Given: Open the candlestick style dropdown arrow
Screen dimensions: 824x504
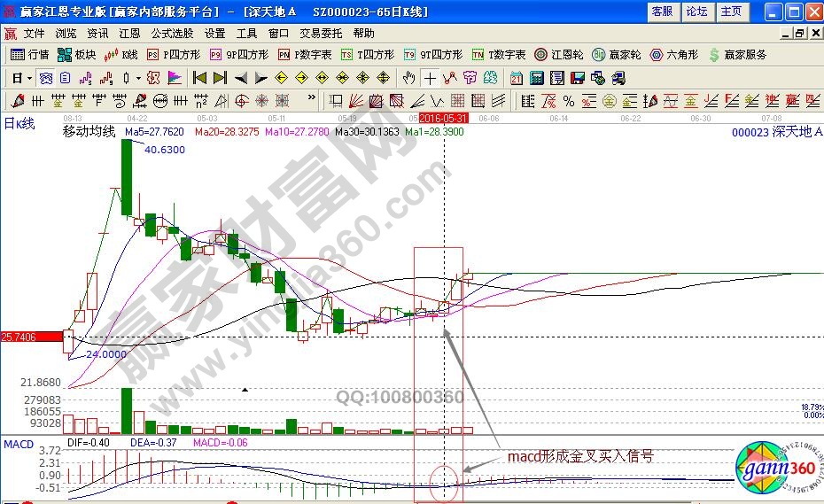Looking at the screenshot, I should click(137, 78).
